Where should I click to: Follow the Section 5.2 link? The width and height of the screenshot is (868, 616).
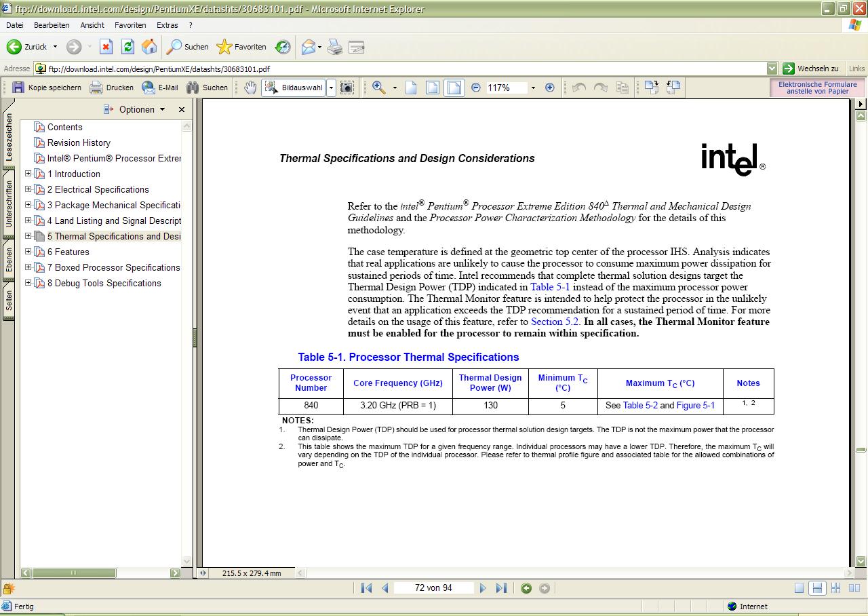click(554, 322)
